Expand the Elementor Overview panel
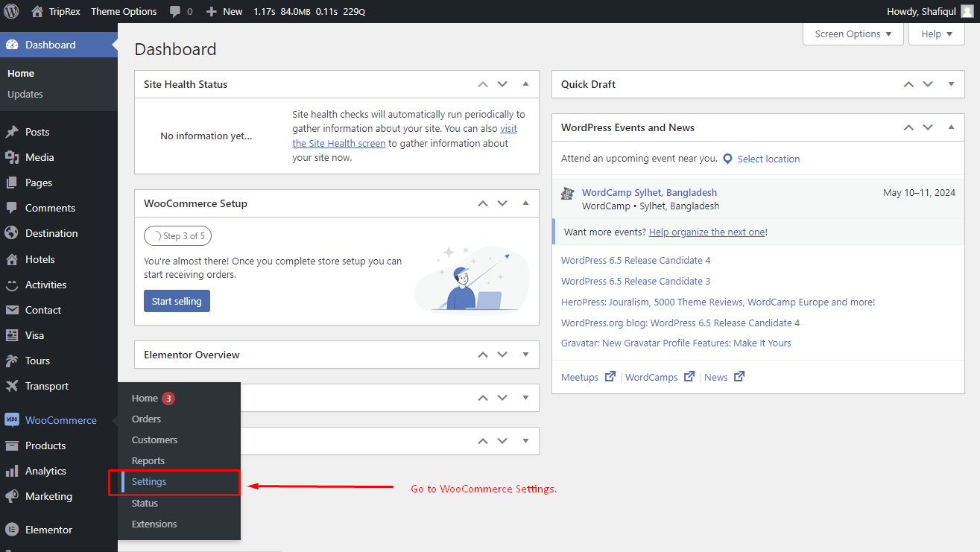Screen dimensions: 980x552 point(525,355)
